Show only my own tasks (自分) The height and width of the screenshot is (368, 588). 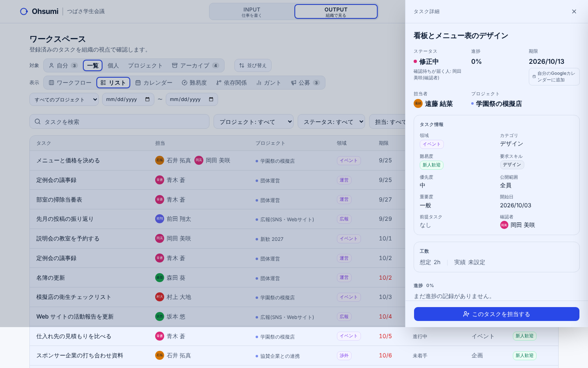(63, 65)
